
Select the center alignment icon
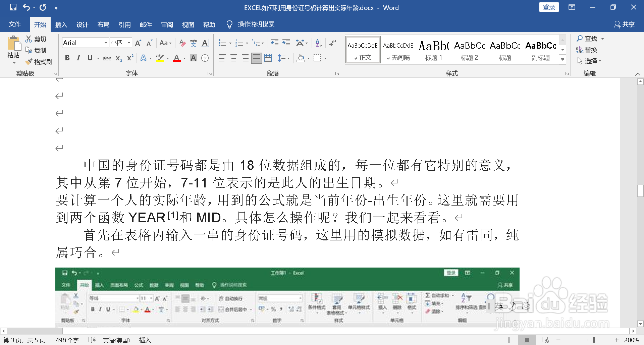(x=233, y=58)
